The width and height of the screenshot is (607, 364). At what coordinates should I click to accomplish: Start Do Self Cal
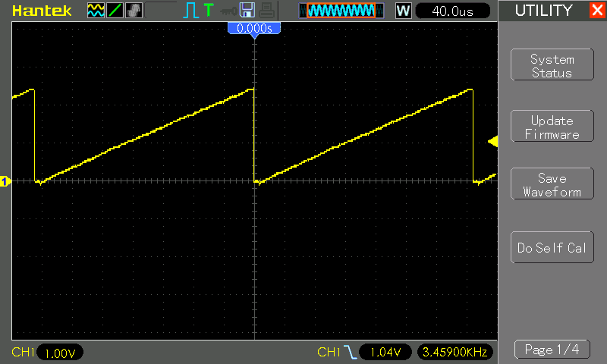pyautogui.click(x=552, y=247)
